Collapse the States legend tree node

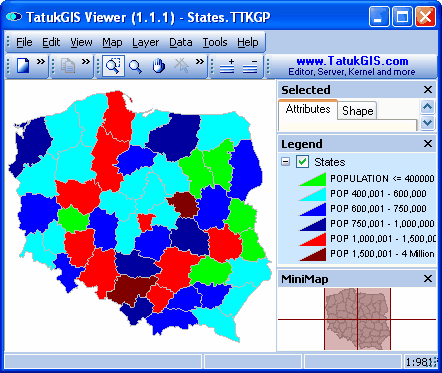285,162
